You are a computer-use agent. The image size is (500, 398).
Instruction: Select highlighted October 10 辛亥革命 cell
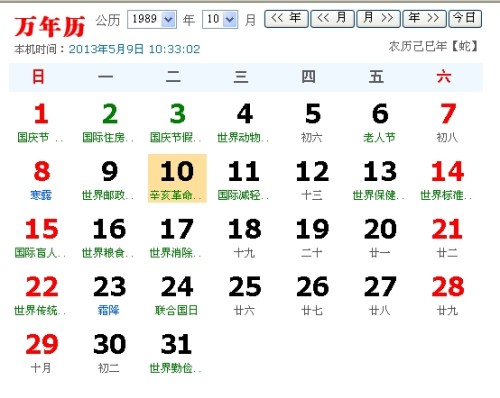177,178
